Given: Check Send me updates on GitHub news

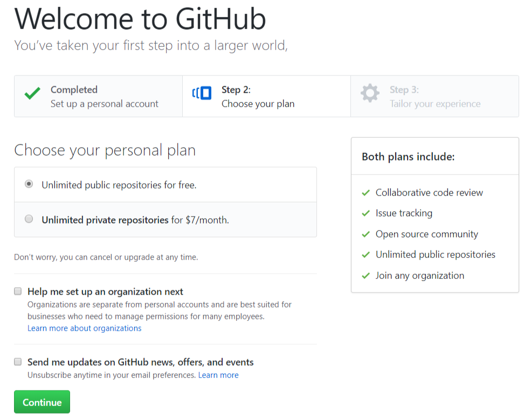Looking at the screenshot, I should click(x=18, y=362).
